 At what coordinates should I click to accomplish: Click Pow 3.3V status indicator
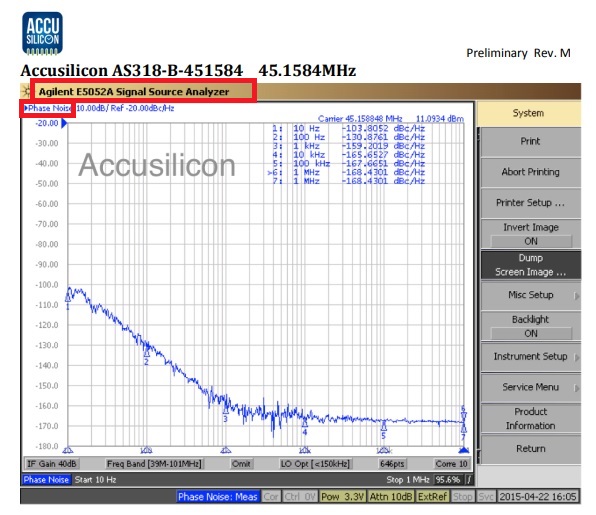coord(342,497)
